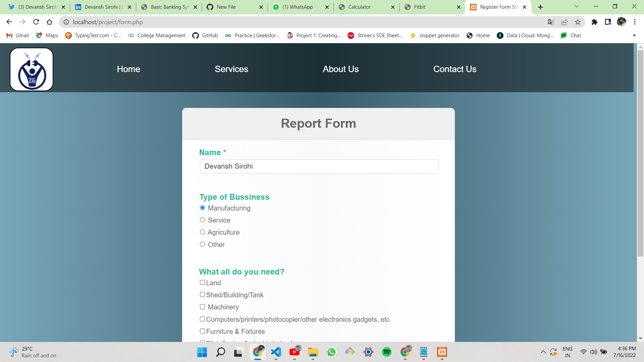This screenshot has height=362, width=644.
Task: Check the Land checkbox
Action: [202, 283]
